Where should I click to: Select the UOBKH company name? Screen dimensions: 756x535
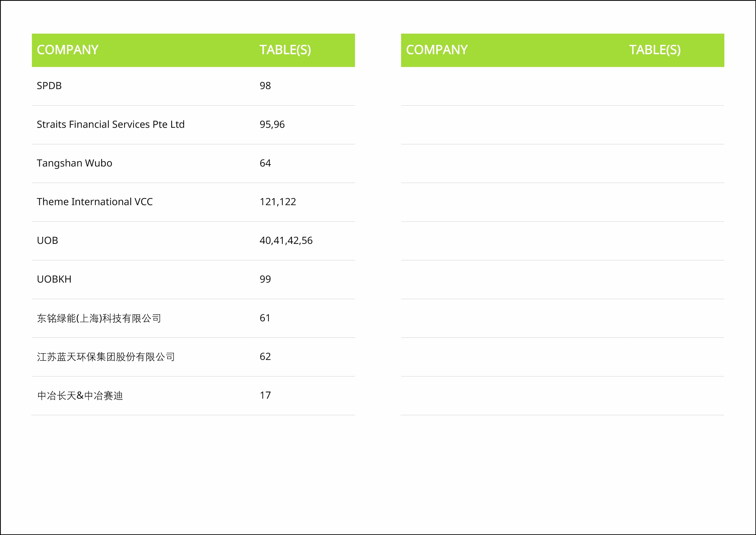coord(54,279)
